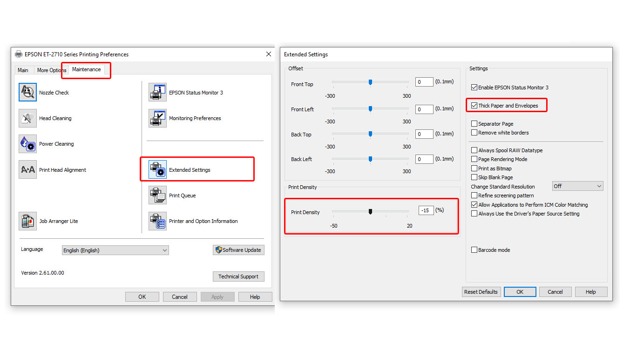
Task: Click the Printer and Option Information icon
Action: point(157,221)
